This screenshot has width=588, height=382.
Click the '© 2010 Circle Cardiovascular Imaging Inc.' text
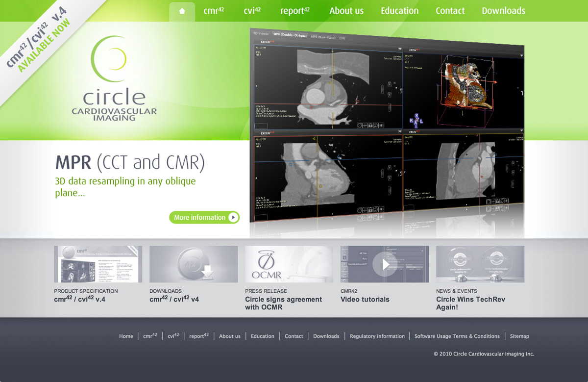tap(484, 354)
